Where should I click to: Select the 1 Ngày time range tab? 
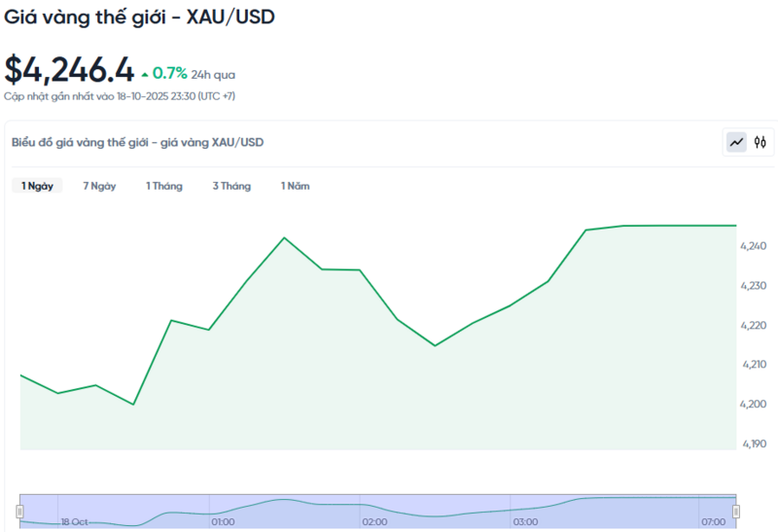37,186
